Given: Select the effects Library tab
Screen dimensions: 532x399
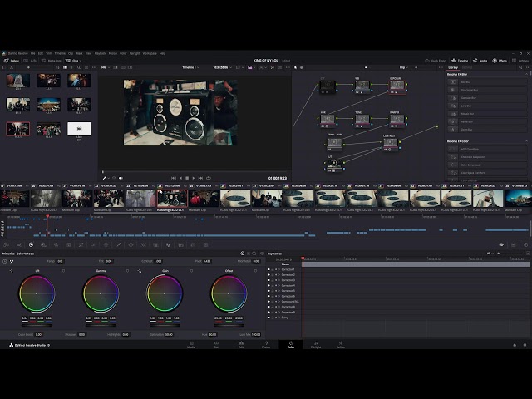Looking at the screenshot, I should (x=453, y=67).
